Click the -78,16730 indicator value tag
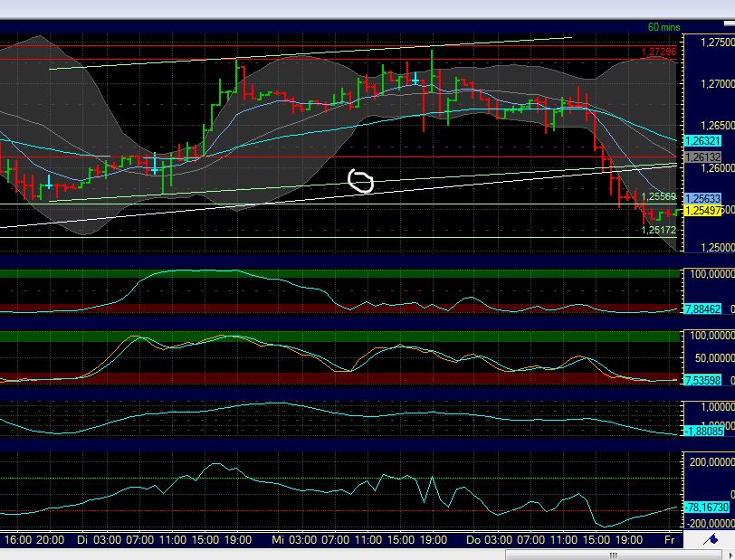Viewport: 735px width, 560px height. pos(707,507)
